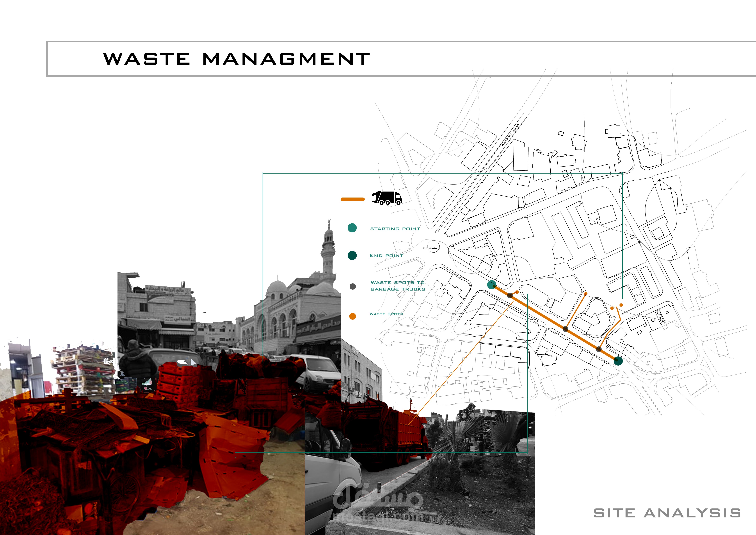Image resolution: width=756 pixels, height=535 pixels.
Task: Click the 'Site Analysis' footer text
Action: click(667, 513)
